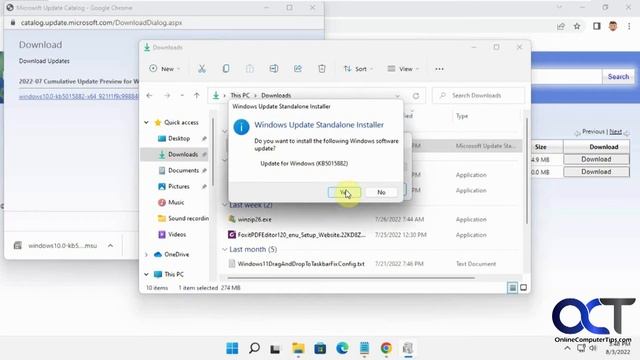Viewport: 640px width, 360px height.
Task: Open Microsoft Store from taskbar
Action: click(x=320, y=348)
